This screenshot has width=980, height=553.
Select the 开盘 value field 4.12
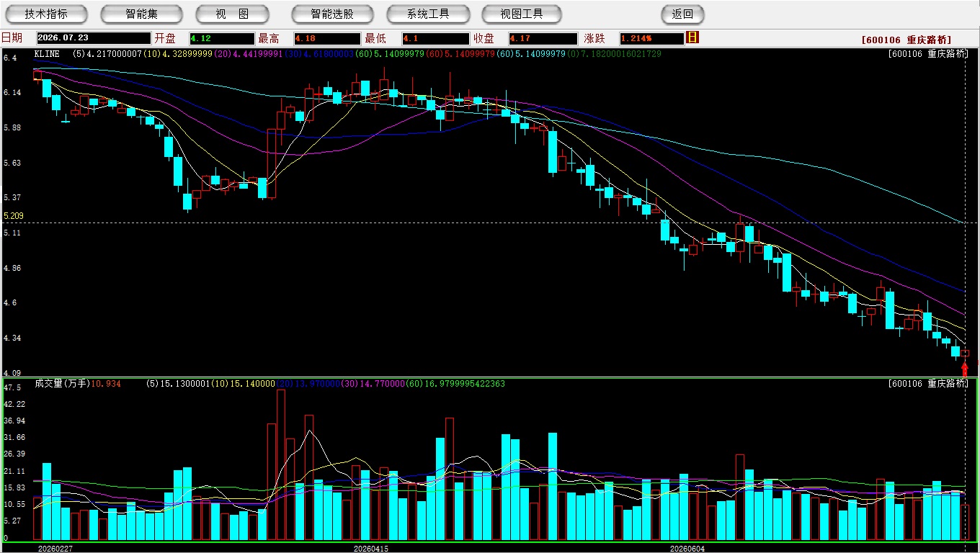coord(222,38)
